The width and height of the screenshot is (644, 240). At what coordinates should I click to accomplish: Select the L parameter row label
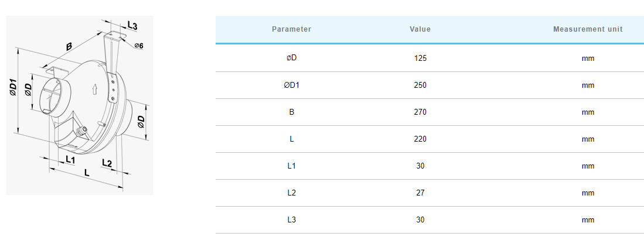click(292, 139)
